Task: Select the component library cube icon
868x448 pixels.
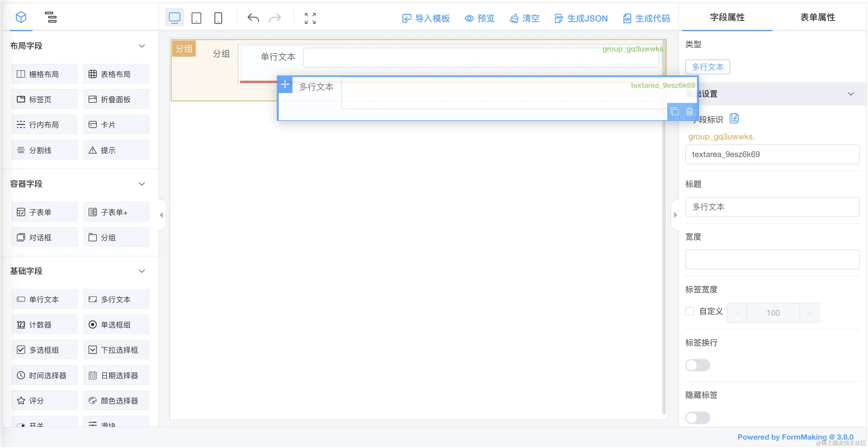Action: [21, 17]
